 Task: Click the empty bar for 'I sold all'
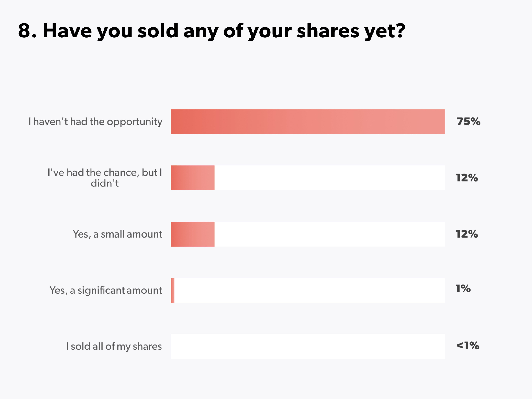point(307,346)
